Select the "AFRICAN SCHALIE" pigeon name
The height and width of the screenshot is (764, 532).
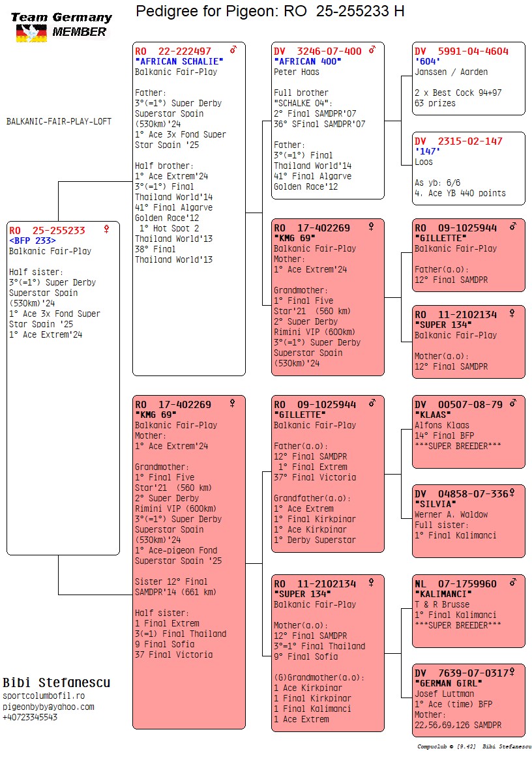point(179,61)
